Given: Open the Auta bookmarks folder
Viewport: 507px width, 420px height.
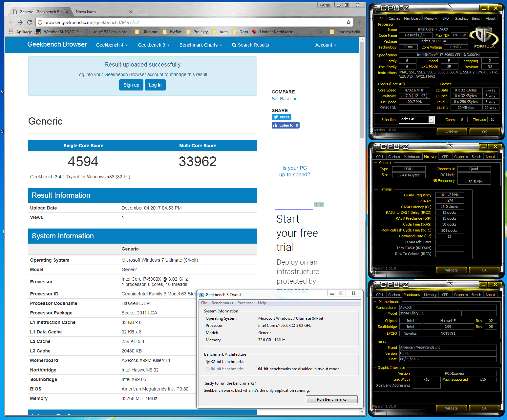Looking at the screenshot, I should 220,32.
